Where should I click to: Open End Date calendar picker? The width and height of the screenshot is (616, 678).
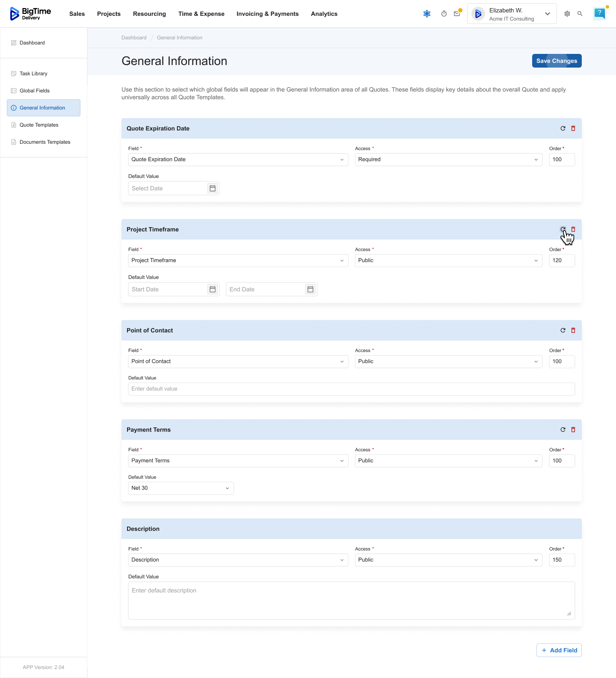311,289
